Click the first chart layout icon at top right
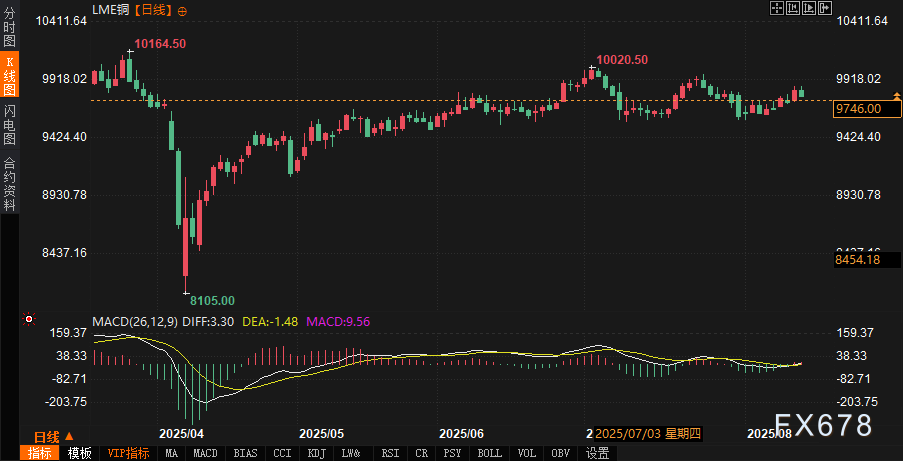Viewport: 903px width, 461px height. click(776, 8)
